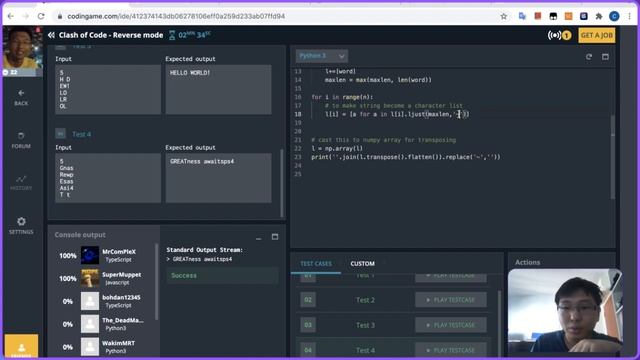The width and height of the screenshot is (640, 360).
Task: Click the leaderboard vertical scrollbar
Action: click(x=156, y=282)
